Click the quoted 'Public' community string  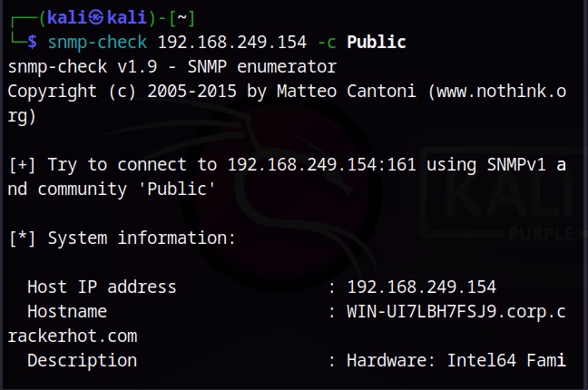click(177, 189)
